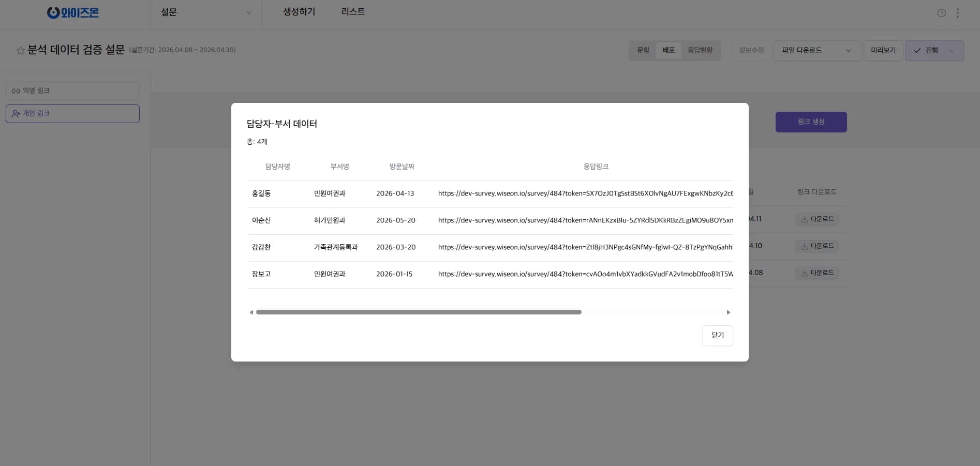This screenshot has height=466, width=980.
Task: Click the right arrow of the modal scrollbar
Action: 728,312
